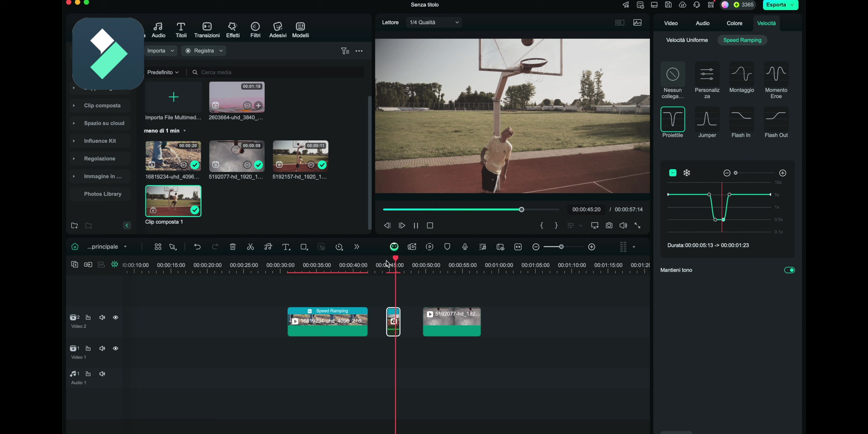Click the voiceover microphone icon
Viewport: 868px width, 434px height.
point(465,247)
